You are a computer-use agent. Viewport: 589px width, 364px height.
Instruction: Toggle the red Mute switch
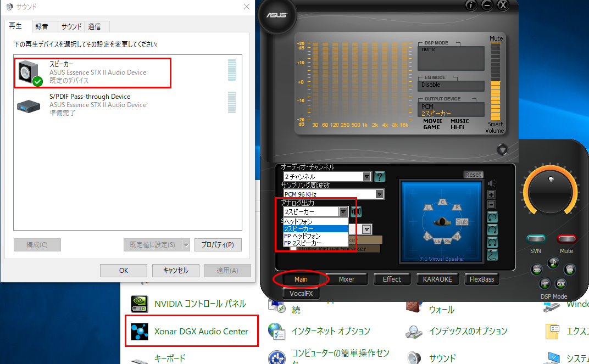point(566,239)
